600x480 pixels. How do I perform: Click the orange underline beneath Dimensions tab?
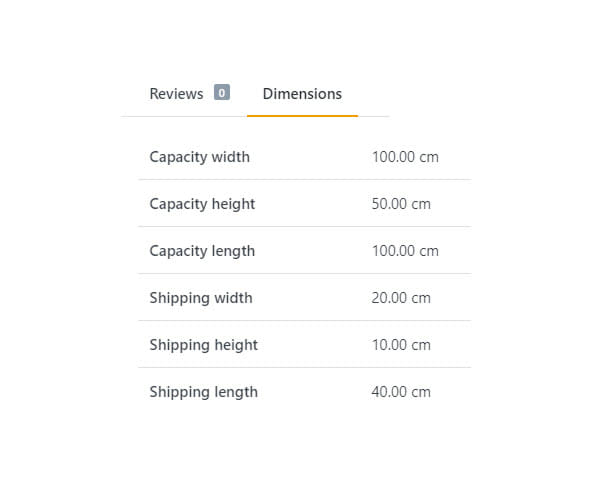[302, 116]
